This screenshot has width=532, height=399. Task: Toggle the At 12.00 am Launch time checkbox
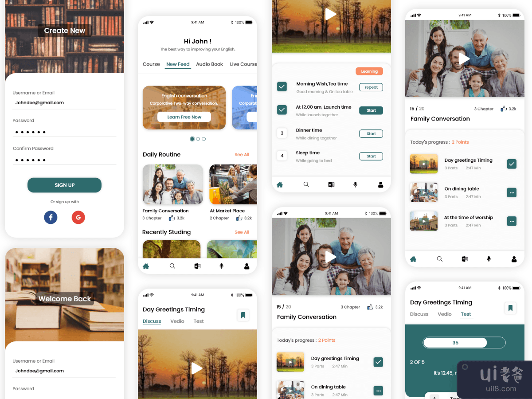[x=282, y=110]
